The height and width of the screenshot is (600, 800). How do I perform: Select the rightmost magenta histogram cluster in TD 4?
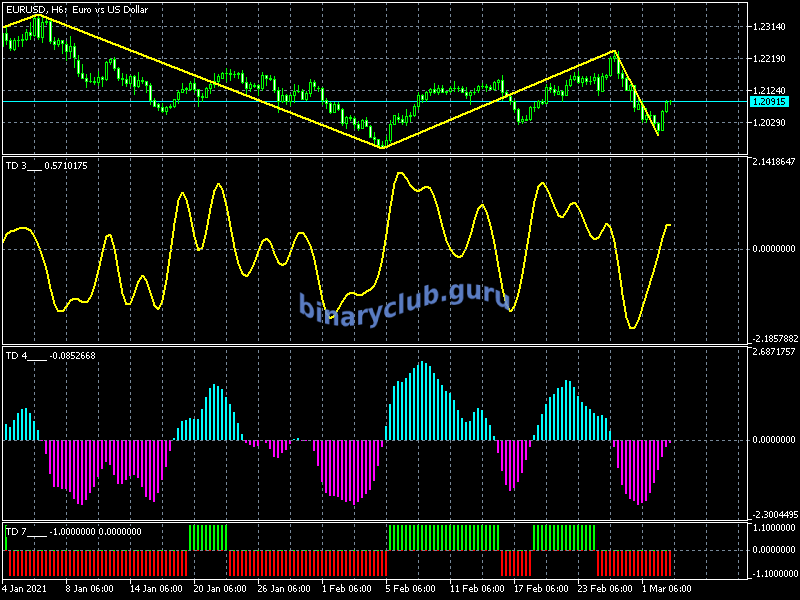[640, 470]
